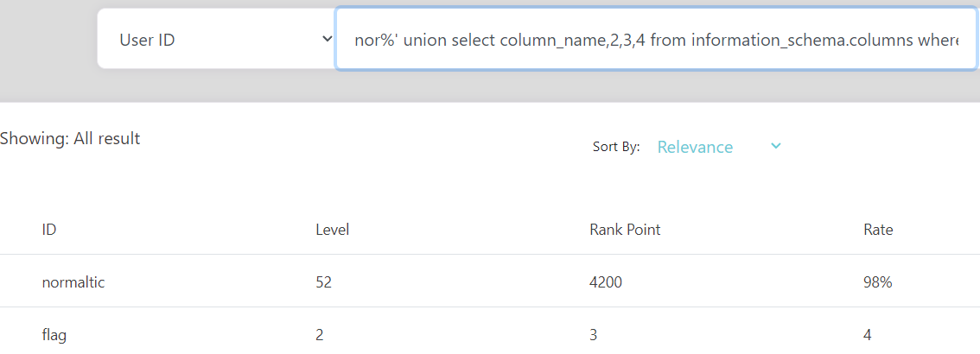Click the teal chevron next to Relevance

click(x=776, y=146)
